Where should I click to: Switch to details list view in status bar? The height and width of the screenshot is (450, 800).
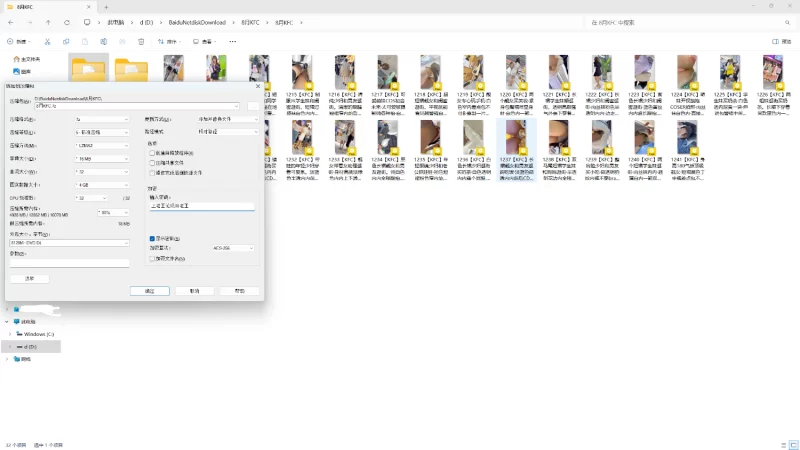coord(784,445)
